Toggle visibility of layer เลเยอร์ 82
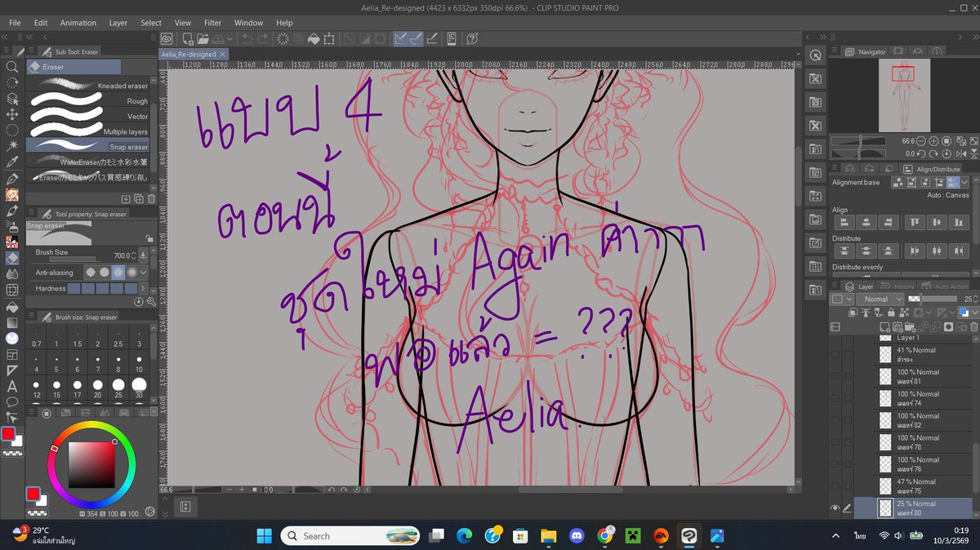The width and height of the screenshot is (980, 550). click(x=835, y=420)
